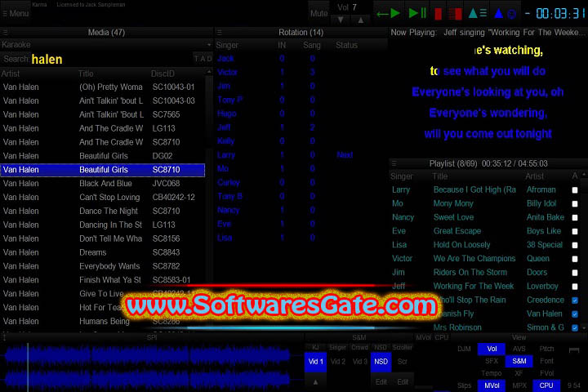Screen dimensions: 588x392
Task: Toggle checkbox for Riders On The Storm row
Action: [574, 273]
